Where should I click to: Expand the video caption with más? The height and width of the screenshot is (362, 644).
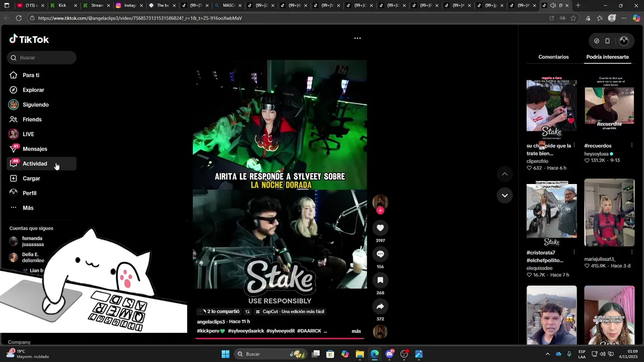[x=356, y=331]
